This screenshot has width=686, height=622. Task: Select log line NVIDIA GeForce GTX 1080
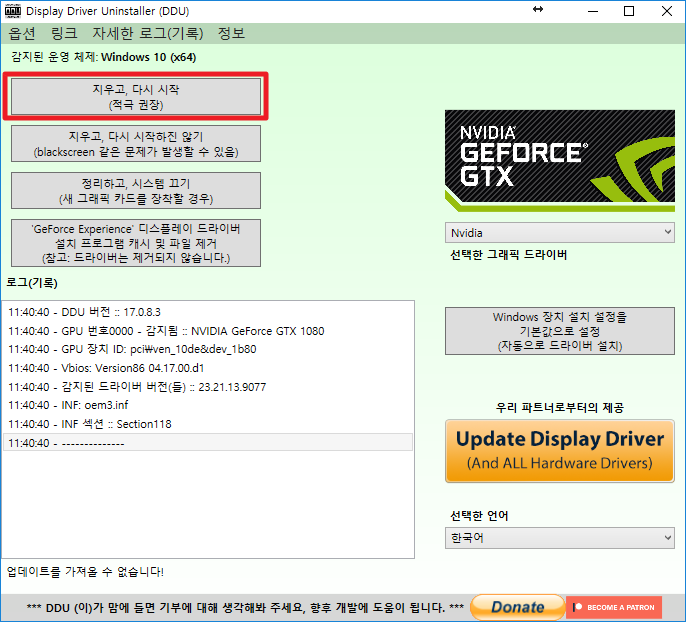208,331
